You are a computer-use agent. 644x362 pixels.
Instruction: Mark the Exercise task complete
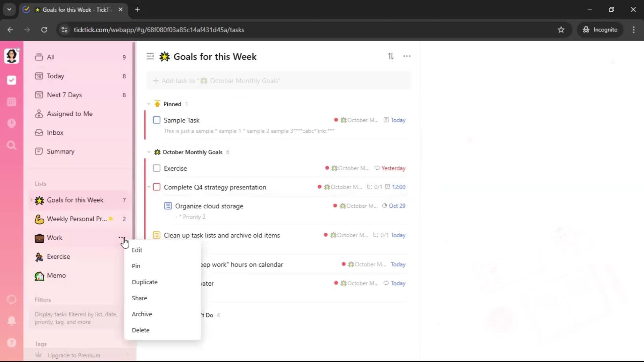(x=157, y=168)
